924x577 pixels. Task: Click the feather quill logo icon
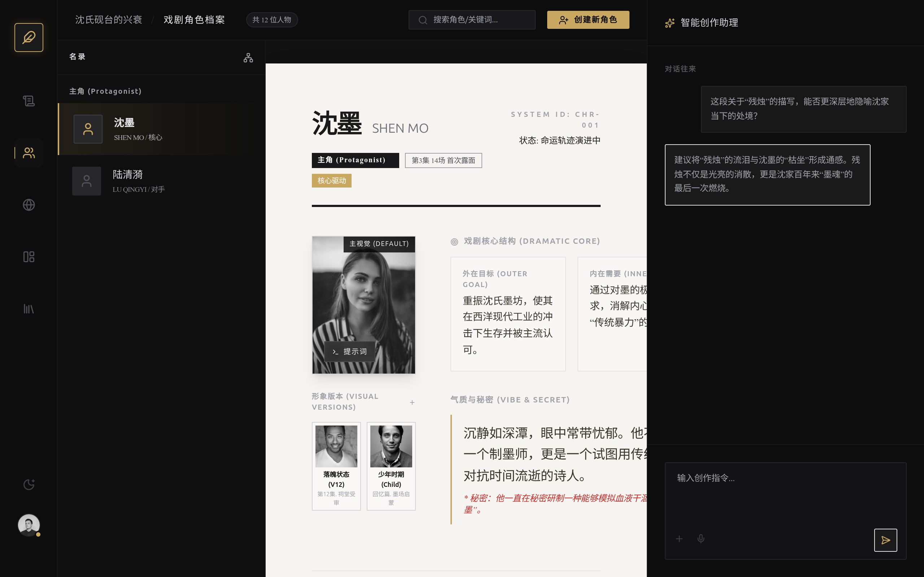point(29,38)
